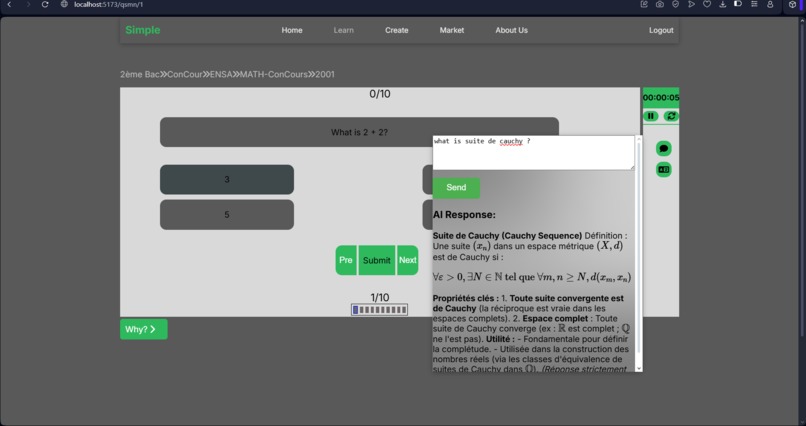This screenshot has width=806, height=426.
Task: Click the AI panel scroll down arrow
Action: [639, 368]
